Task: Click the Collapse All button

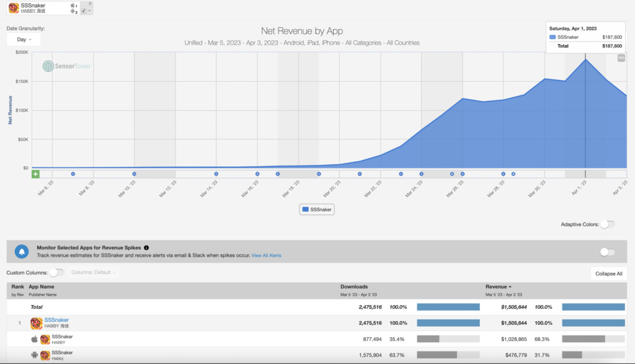Action: click(x=609, y=273)
